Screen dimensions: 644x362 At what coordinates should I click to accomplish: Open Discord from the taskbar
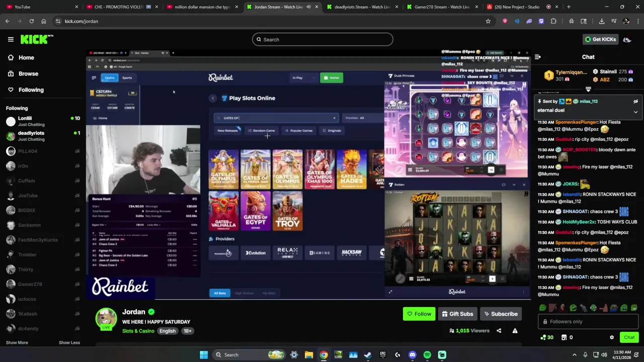click(x=413, y=355)
